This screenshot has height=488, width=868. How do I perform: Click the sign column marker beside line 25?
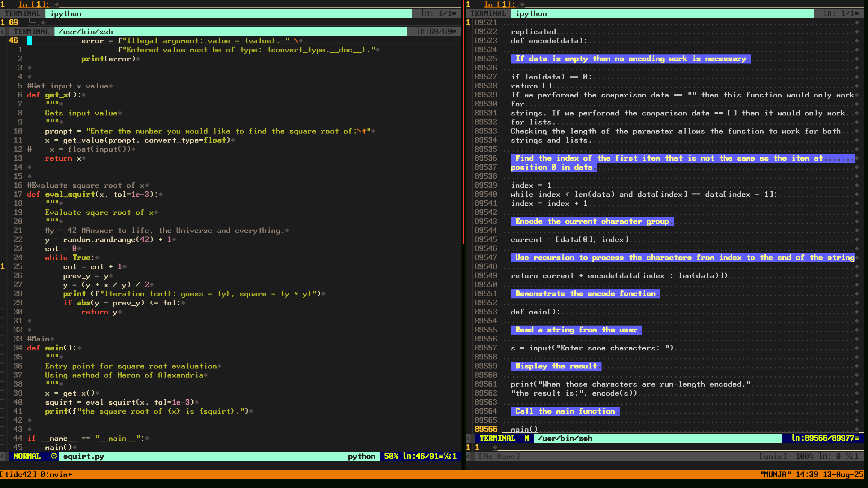[3, 266]
